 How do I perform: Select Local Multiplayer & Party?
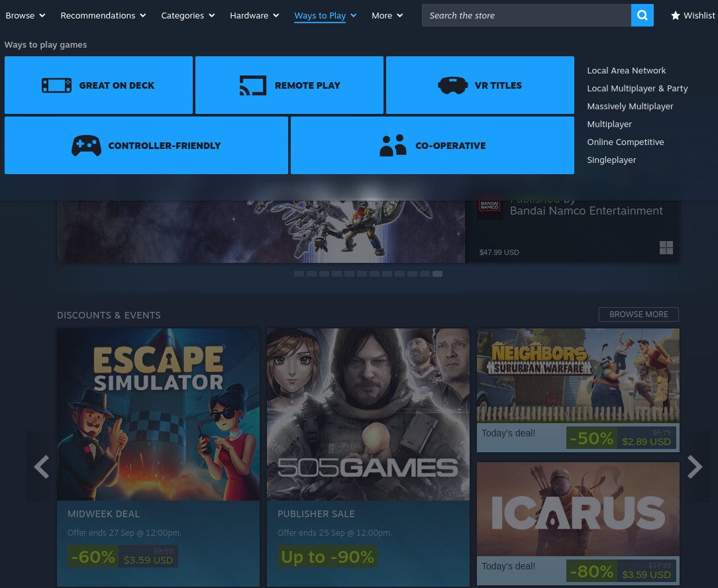[637, 88]
